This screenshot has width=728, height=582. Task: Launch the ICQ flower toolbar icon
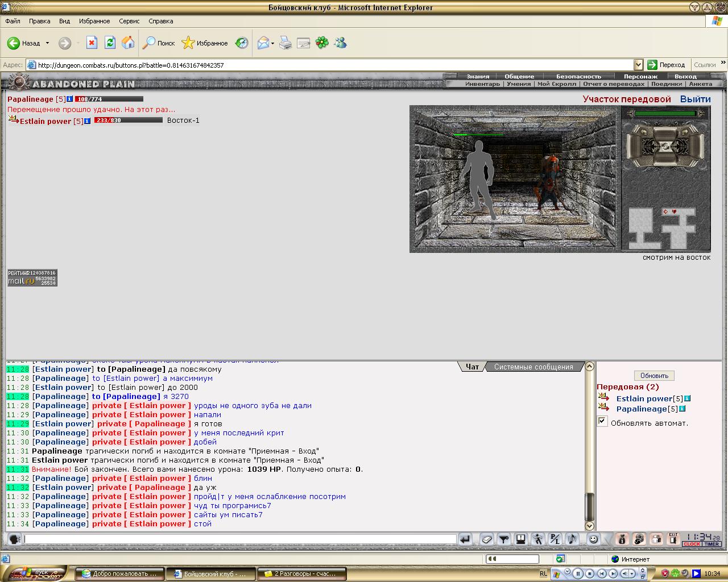322,43
